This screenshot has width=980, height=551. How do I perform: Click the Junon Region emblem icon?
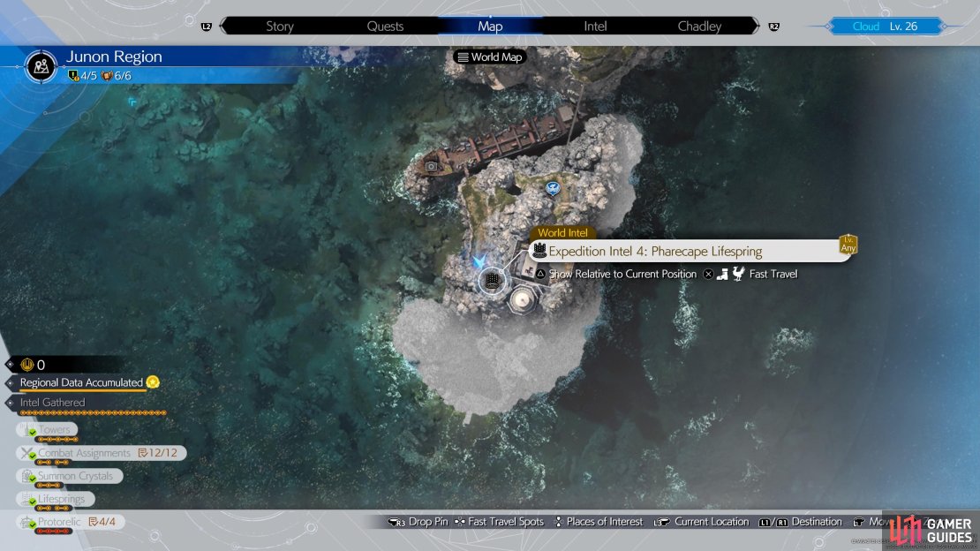[x=41, y=66]
